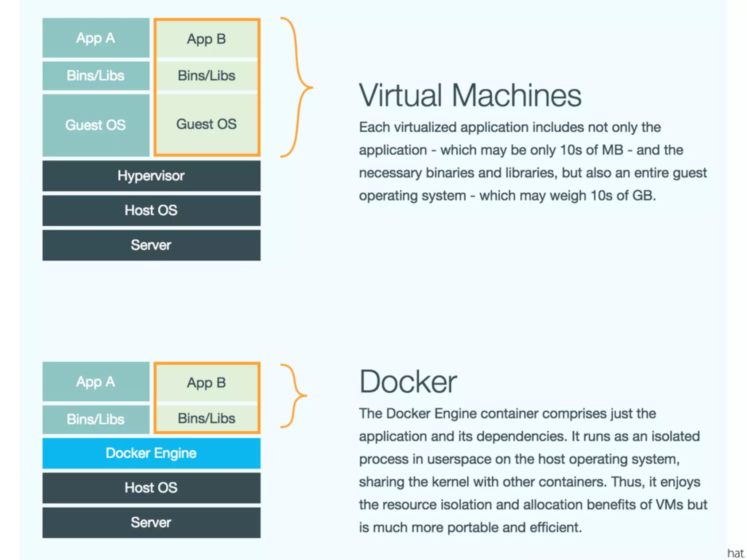Screen dimensions: 747x560
Task: Click the Server block in VM stack
Action: [x=151, y=245]
